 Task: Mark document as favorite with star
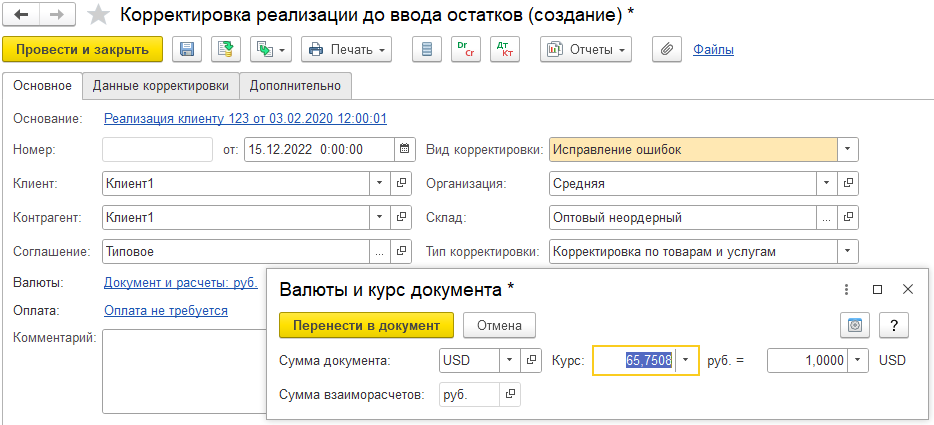click(98, 16)
